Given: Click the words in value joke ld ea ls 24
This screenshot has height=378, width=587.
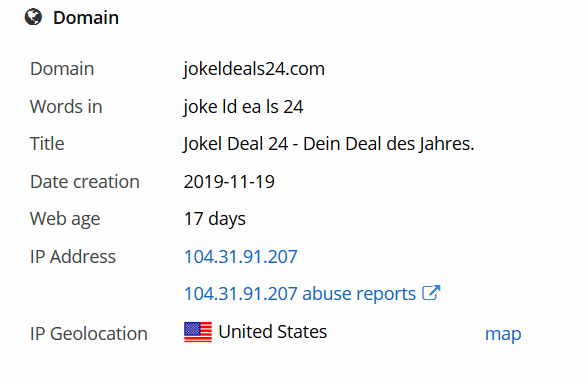Looking at the screenshot, I should coord(243,107).
